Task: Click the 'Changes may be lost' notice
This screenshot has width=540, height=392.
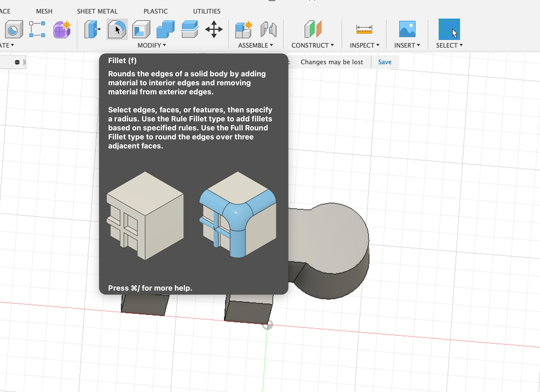Action: tap(332, 62)
